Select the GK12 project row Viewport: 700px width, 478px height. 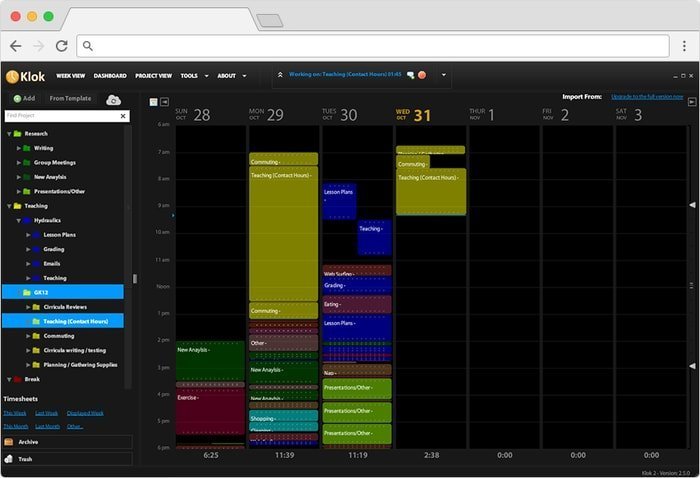[x=63, y=292]
